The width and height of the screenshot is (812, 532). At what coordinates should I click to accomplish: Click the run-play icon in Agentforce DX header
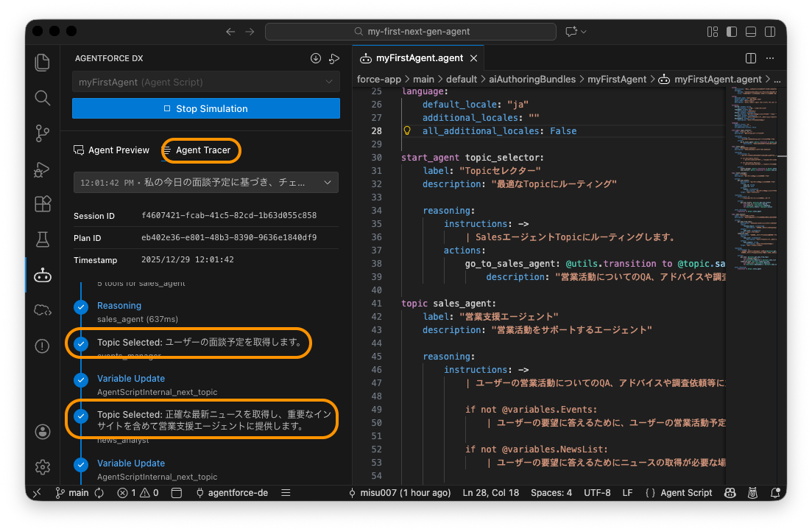[334, 58]
